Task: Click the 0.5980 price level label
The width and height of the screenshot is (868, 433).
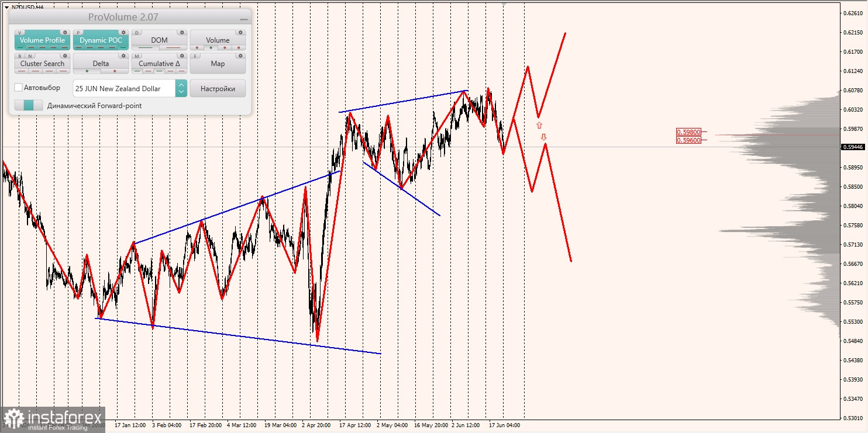Action: click(689, 132)
